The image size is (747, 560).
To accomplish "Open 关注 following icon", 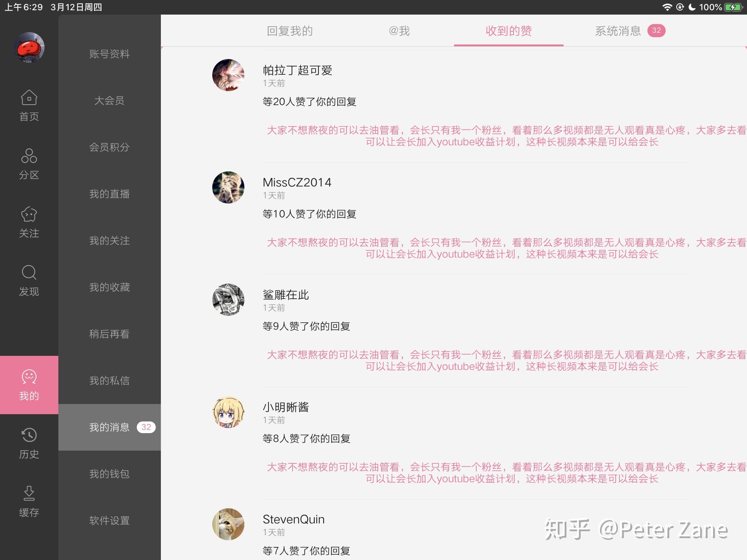I will 29,214.
